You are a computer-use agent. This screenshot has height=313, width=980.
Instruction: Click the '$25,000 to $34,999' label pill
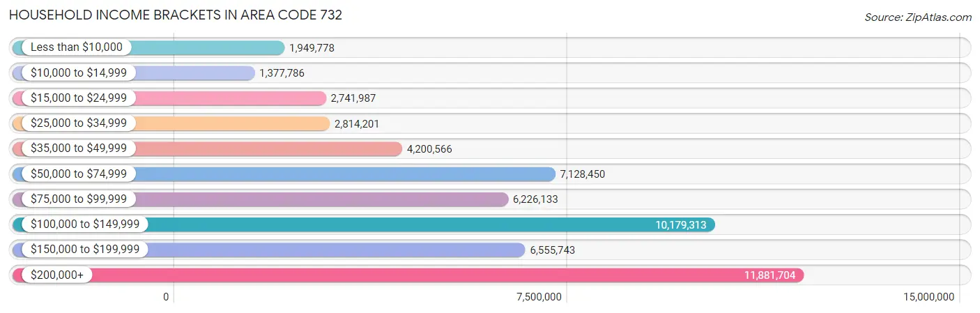click(79, 123)
